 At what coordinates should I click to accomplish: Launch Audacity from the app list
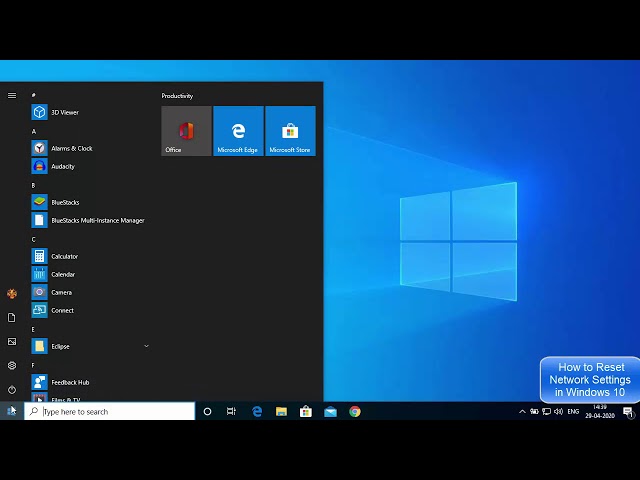pos(90,166)
